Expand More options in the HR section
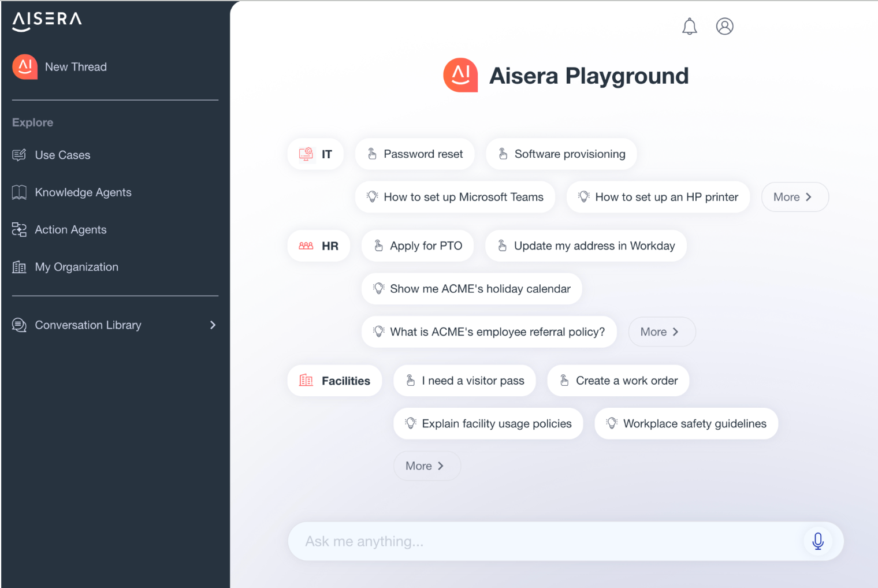This screenshot has width=878, height=588. coord(662,332)
